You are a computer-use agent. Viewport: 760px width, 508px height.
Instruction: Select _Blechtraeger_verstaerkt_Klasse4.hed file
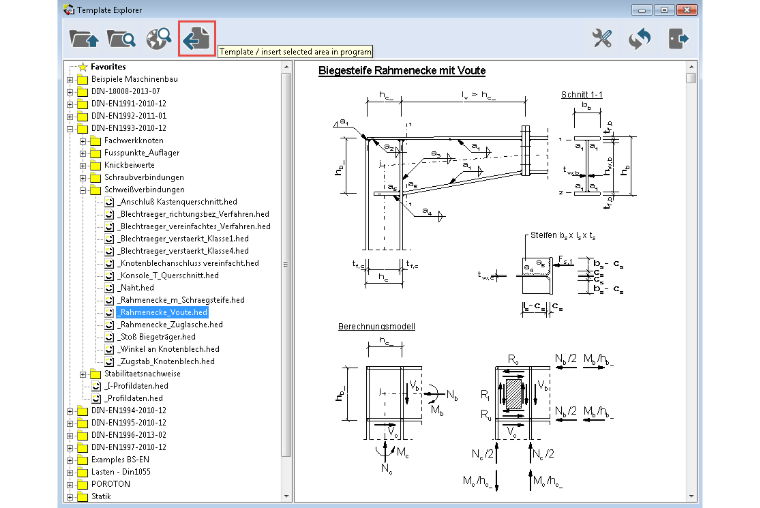(183, 251)
